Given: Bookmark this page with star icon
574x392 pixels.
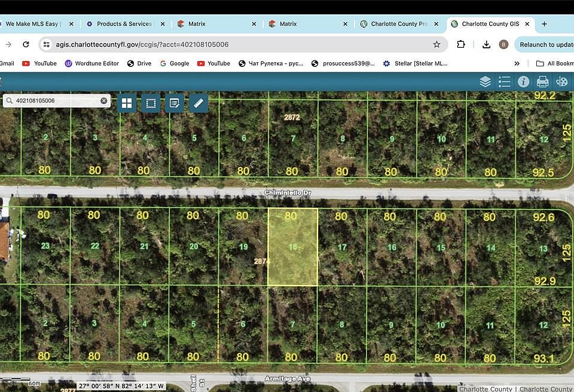Looking at the screenshot, I should (436, 44).
